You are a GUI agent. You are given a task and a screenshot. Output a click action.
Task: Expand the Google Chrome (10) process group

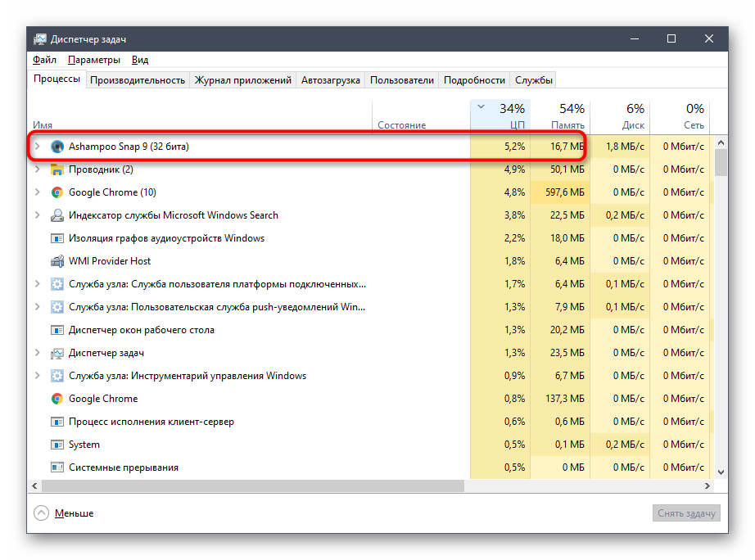coord(37,192)
